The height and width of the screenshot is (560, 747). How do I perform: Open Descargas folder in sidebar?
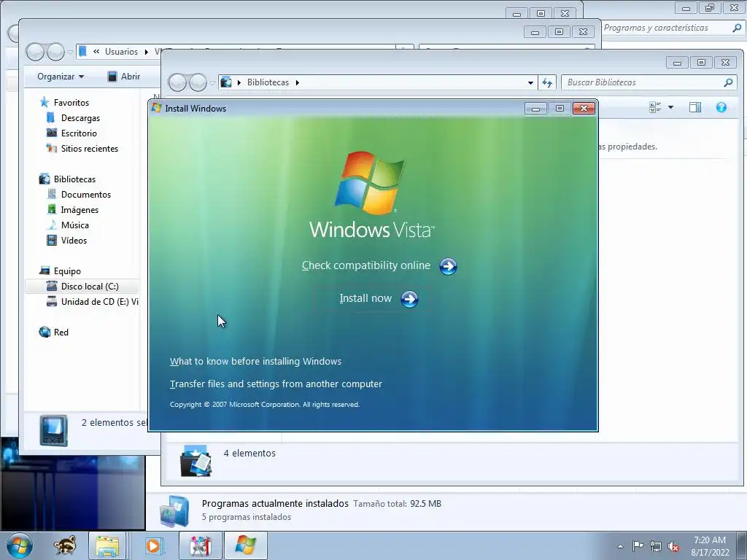pos(80,117)
